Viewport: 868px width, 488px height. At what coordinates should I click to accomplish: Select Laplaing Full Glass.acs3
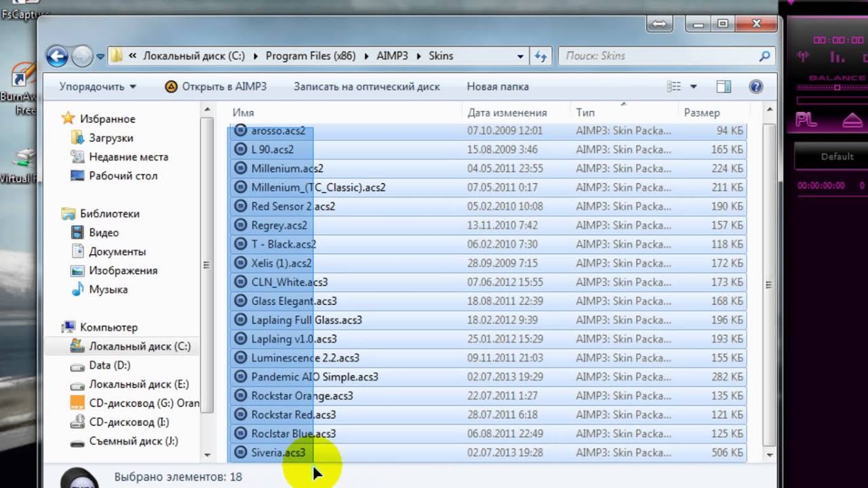(x=488, y=320)
